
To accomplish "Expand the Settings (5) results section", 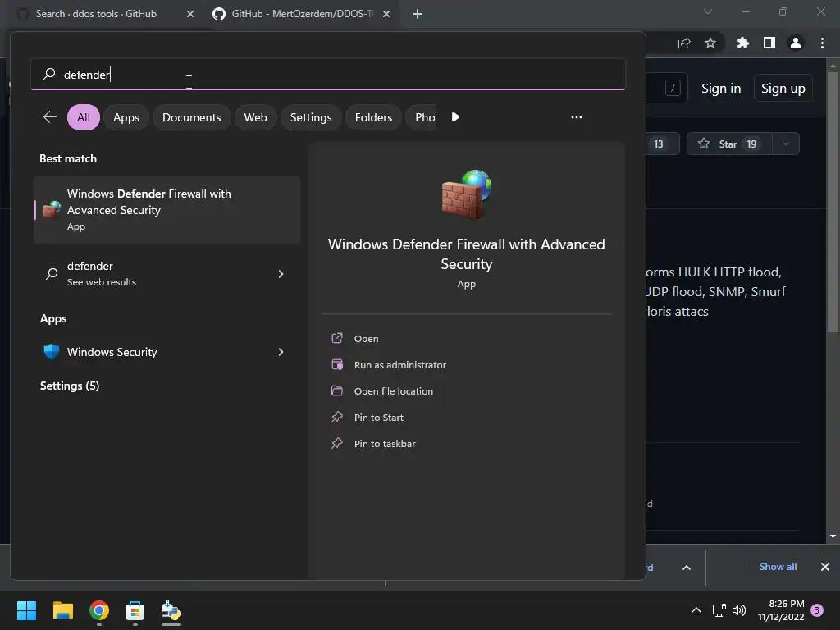I will point(70,386).
